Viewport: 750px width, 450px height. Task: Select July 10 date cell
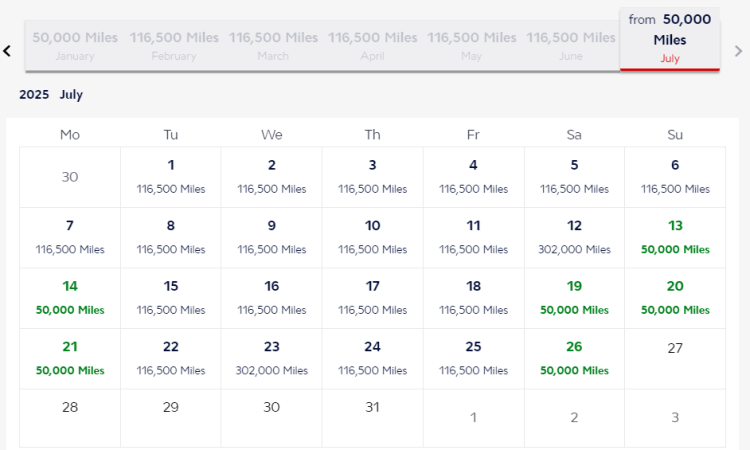[373, 238]
